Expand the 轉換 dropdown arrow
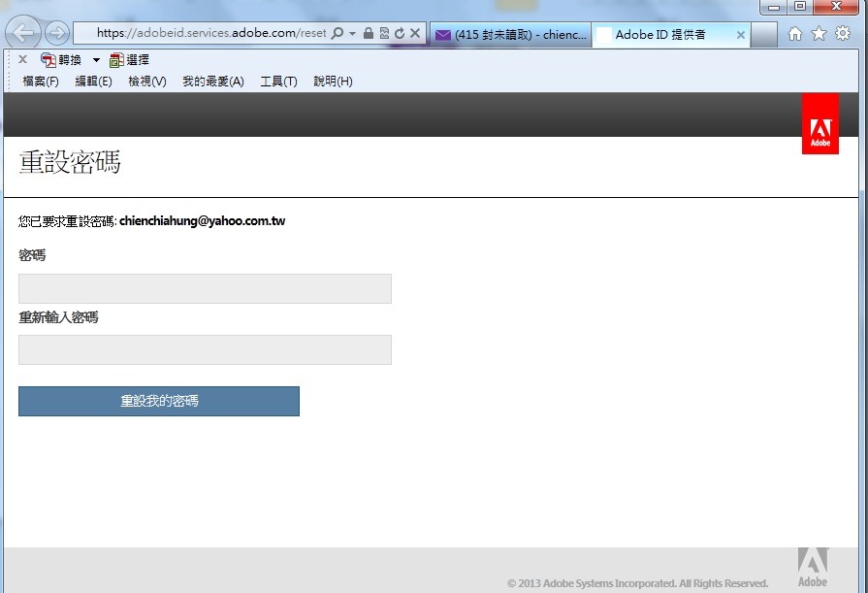The width and height of the screenshot is (868, 593). (x=96, y=60)
